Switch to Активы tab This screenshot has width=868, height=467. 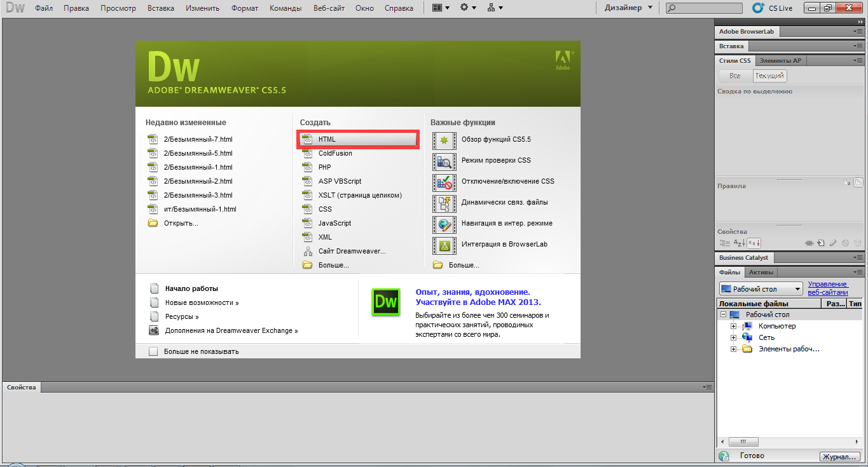[x=761, y=273]
